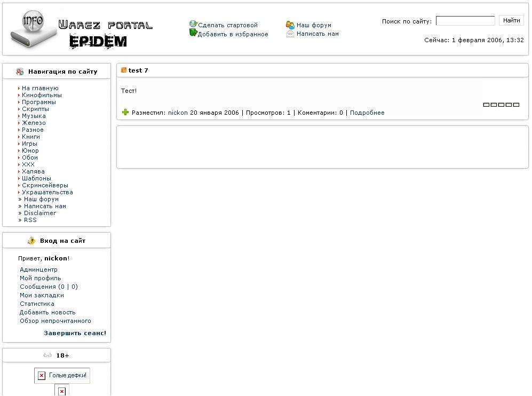This screenshot has width=532, height=396.
Task: Open the RSS link in the sidebar
Action: point(30,220)
